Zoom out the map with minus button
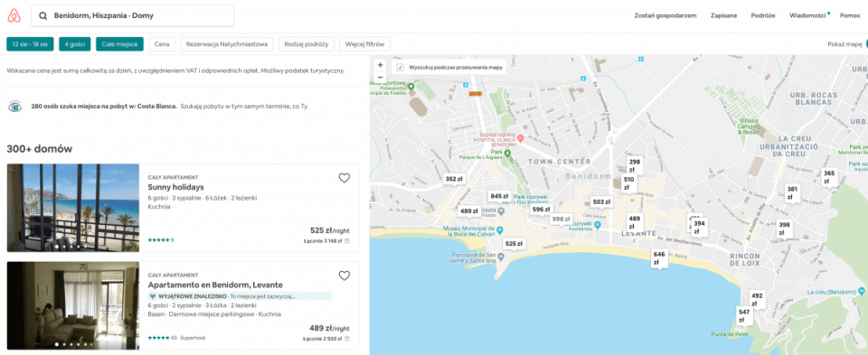The height and width of the screenshot is (355, 868). tap(380, 77)
